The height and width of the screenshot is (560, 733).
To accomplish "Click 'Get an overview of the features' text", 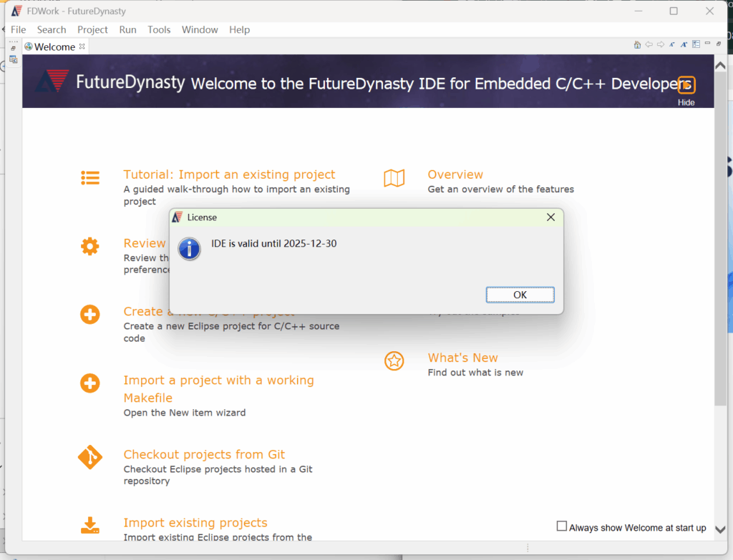I will [500, 189].
